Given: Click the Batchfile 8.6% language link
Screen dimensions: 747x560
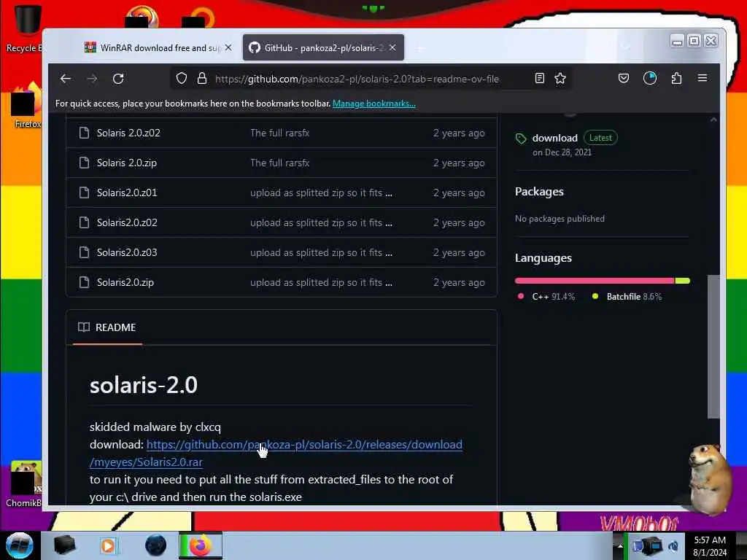Looking at the screenshot, I should (627, 297).
